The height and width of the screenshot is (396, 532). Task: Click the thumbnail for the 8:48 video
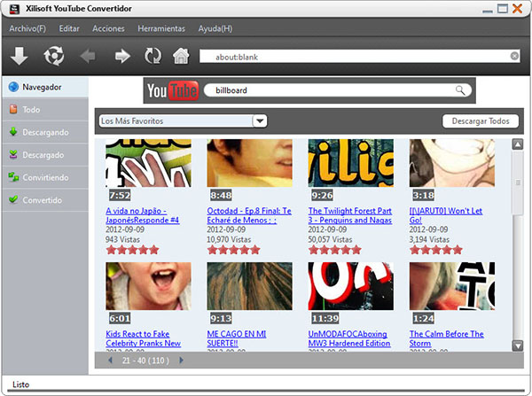click(x=250, y=163)
